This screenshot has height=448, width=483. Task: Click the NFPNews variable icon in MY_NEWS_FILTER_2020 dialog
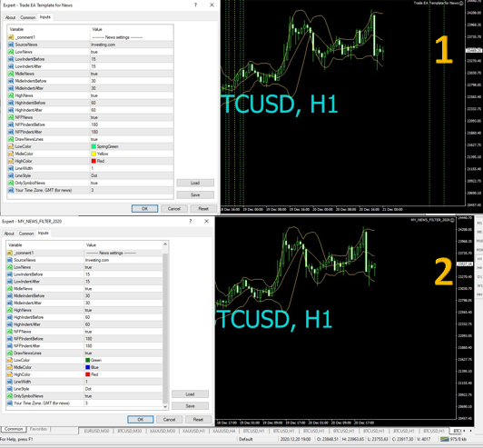pos(10,332)
